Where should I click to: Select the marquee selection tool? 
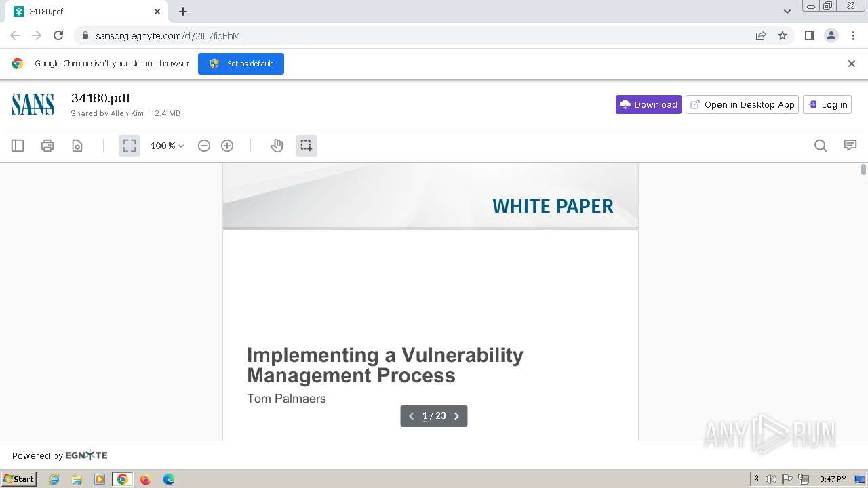[307, 146]
